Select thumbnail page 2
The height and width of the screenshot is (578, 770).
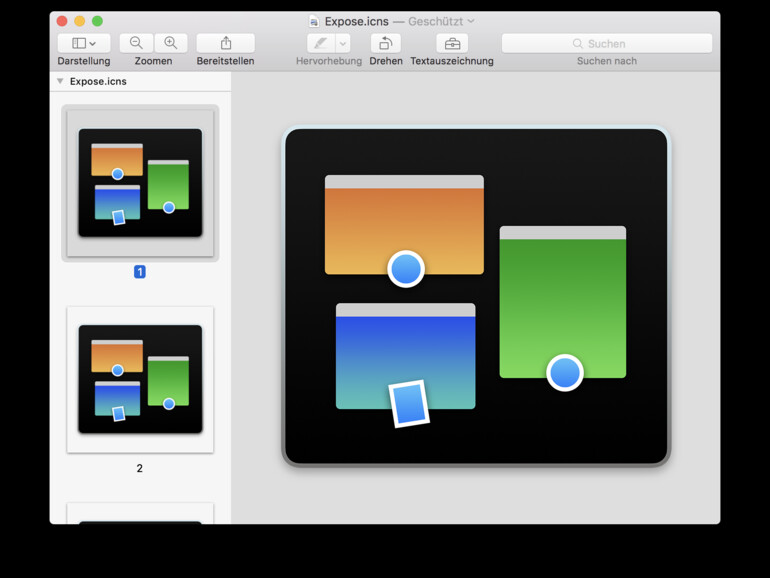(140, 379)
